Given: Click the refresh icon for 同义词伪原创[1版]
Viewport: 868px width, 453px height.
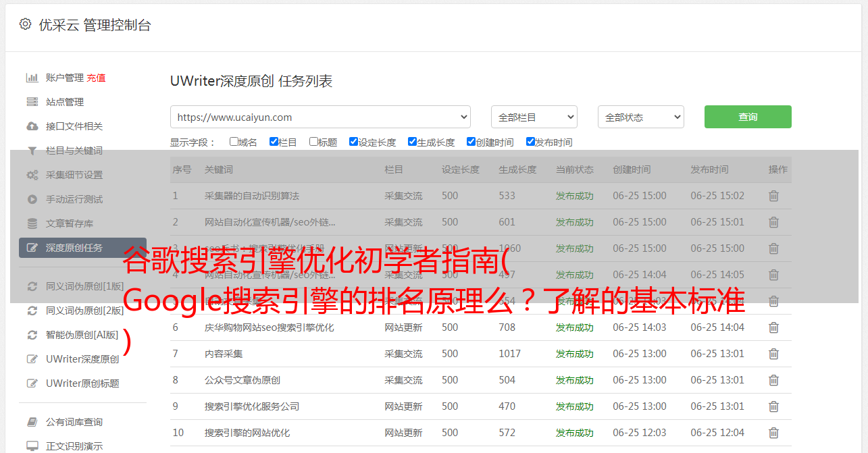Looking at the screenshot, I should coord(32,286).
